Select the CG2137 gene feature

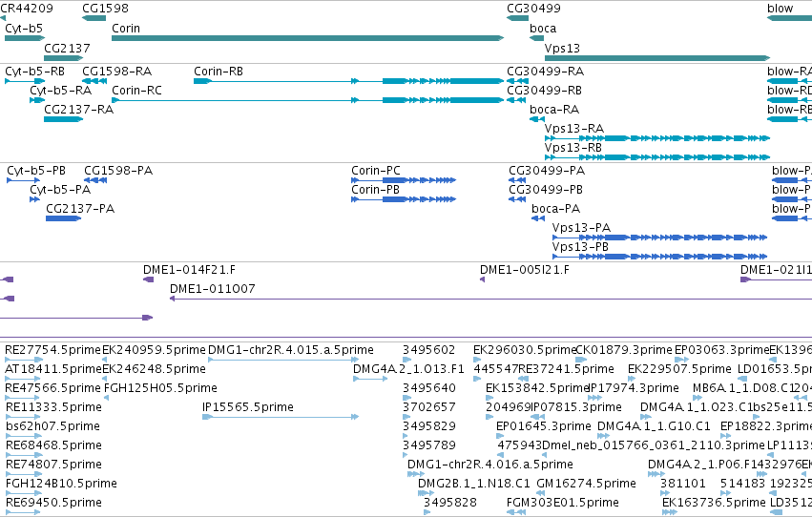pos(63,58)
